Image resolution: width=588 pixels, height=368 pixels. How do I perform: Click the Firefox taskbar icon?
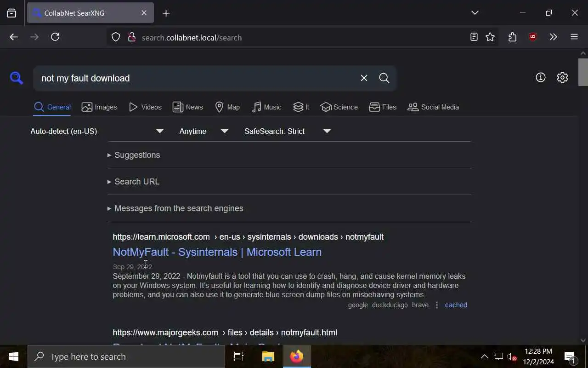click(297, 356)
